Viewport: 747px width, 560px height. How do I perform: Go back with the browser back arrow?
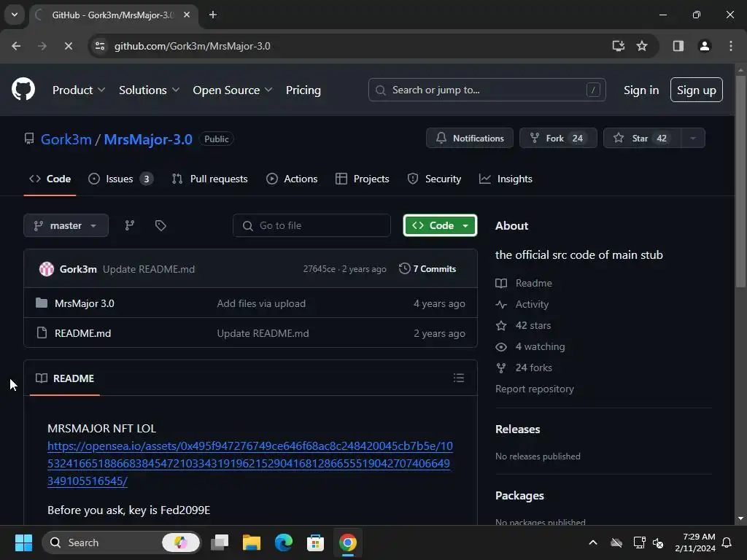pos(16,46)
